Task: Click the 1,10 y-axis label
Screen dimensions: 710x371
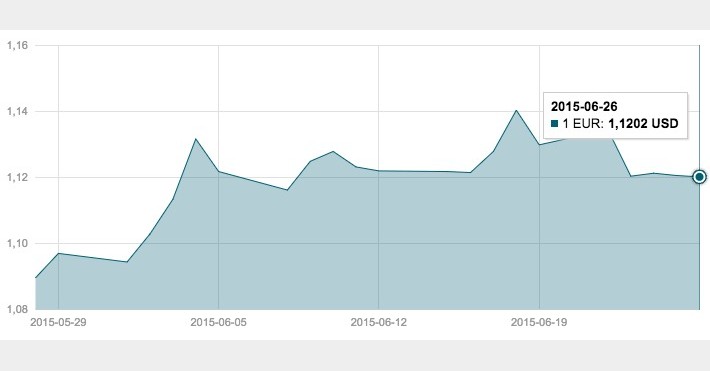Action: pyautogui.click(x=17, y=244)
